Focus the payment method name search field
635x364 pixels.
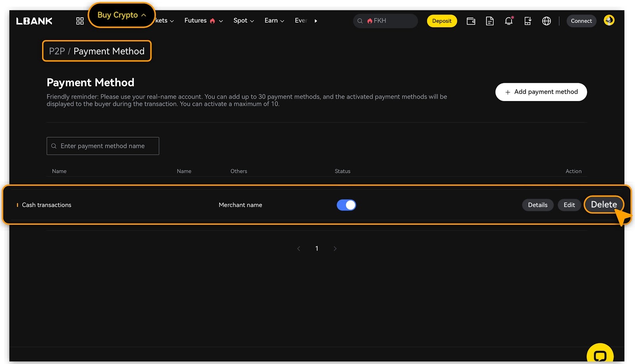pos(107,146)
